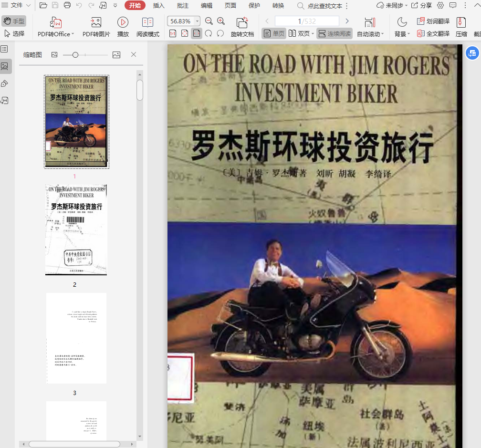This screenshot has width=481, height=448.
Task: Toggle the fit width icon
Action: coord(197,33)
